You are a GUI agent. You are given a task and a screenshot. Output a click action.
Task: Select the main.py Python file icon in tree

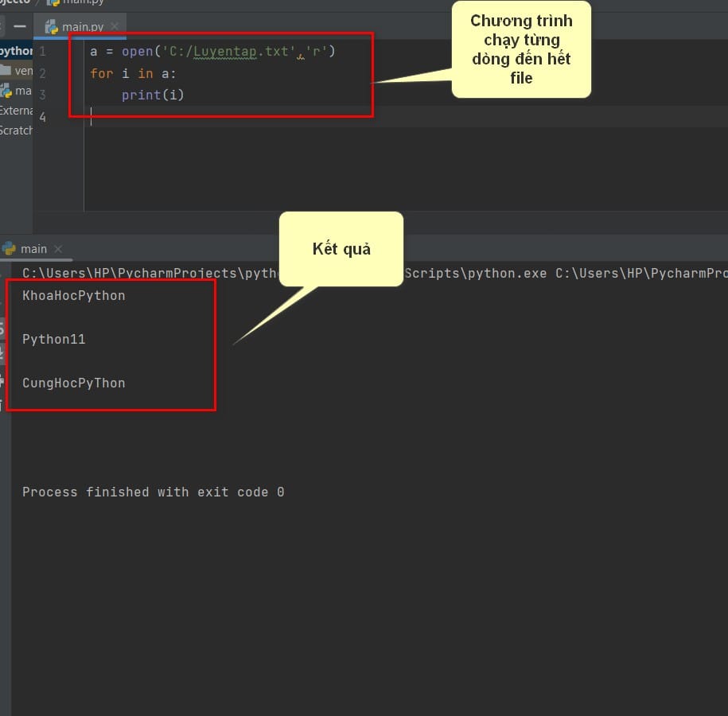pos(6,91)
